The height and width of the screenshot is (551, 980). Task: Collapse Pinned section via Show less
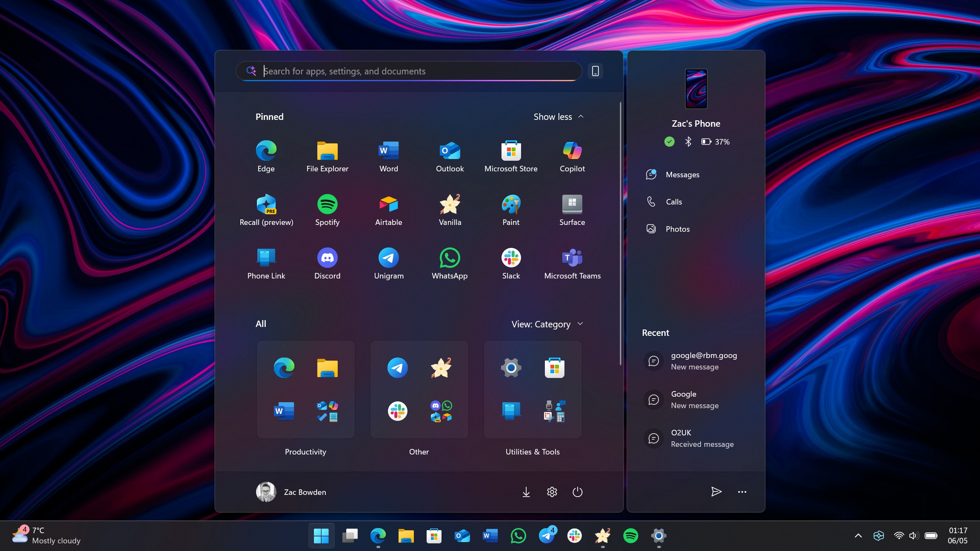558,116
